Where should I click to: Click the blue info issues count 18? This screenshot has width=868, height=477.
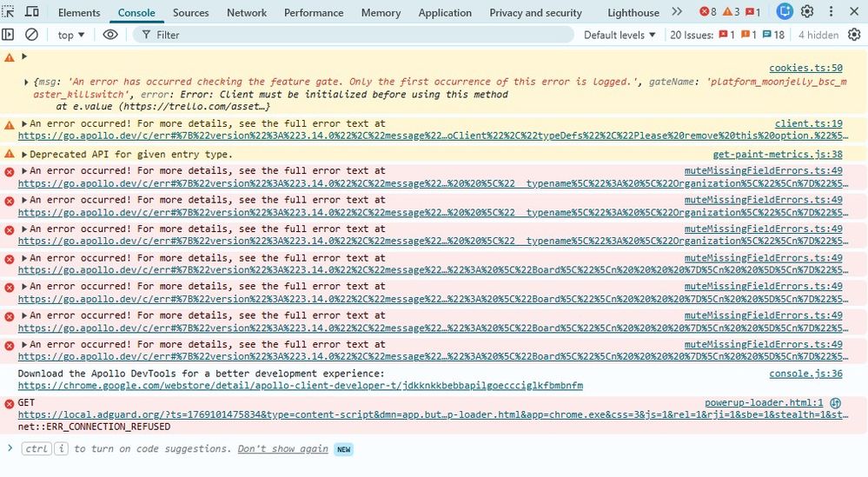773,35
